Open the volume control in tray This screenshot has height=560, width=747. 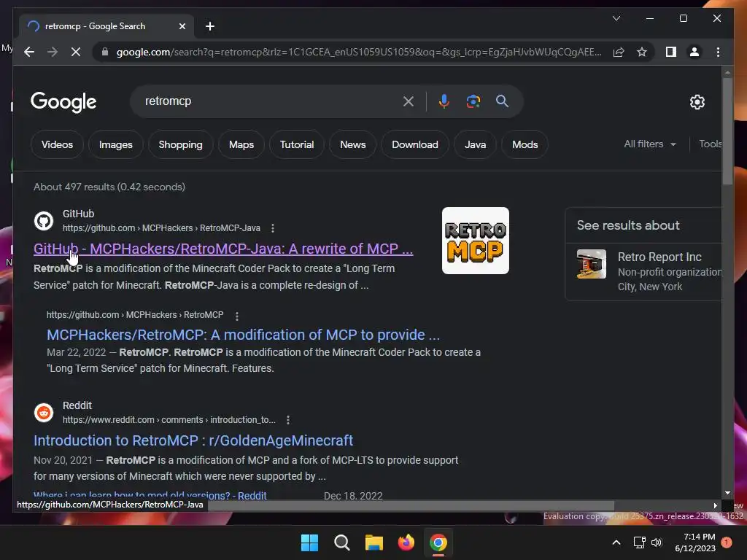657,542
